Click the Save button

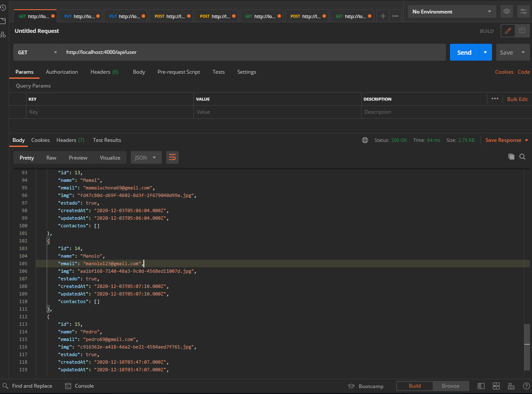(506, 52)
